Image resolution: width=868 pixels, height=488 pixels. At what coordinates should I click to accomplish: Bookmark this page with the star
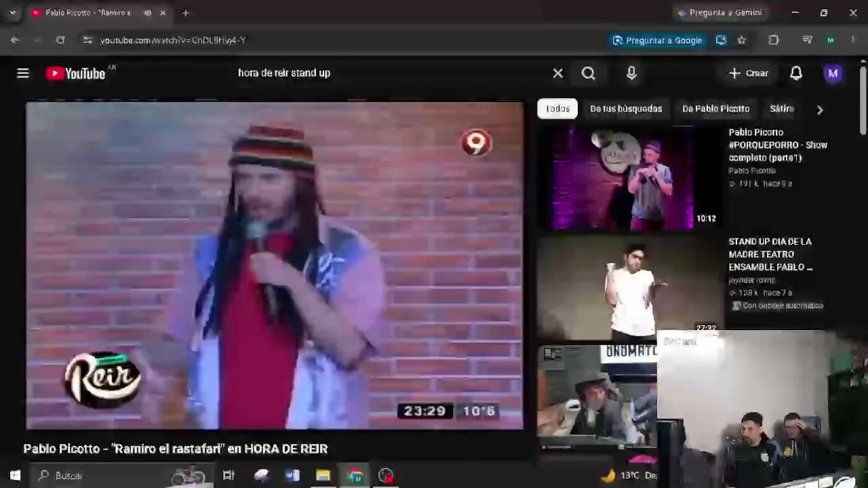click(x=742, y=40)
